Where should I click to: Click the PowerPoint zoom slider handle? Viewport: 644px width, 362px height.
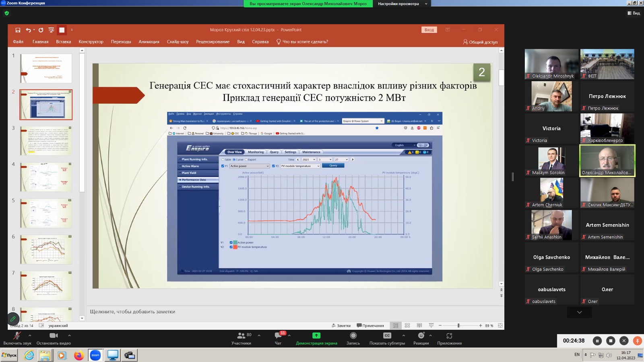coord(458,325)
